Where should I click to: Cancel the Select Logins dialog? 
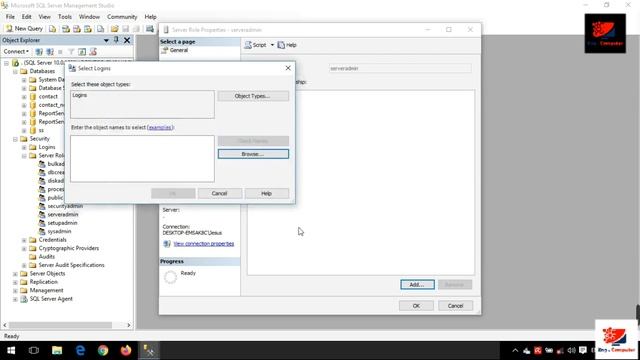click(x=220, y=193)
